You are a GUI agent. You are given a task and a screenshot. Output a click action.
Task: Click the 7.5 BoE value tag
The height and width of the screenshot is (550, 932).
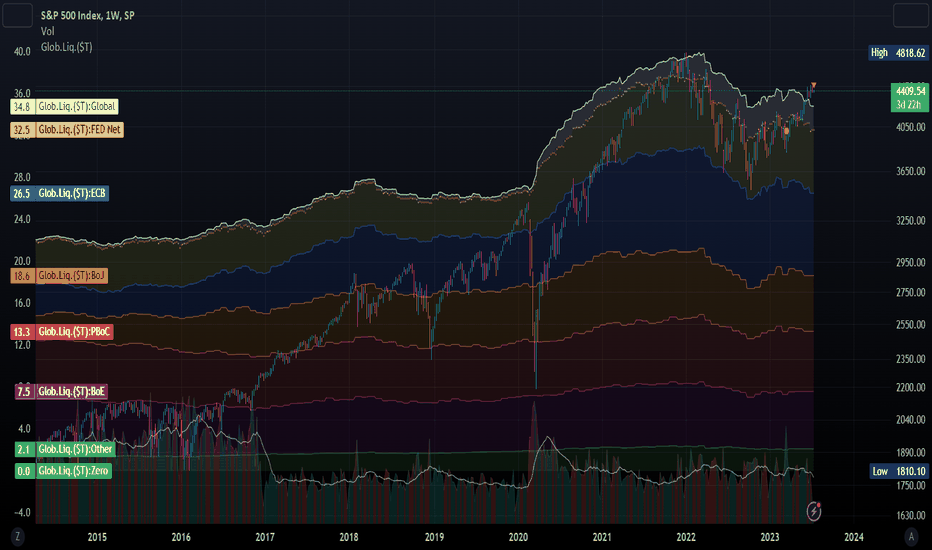coord(24,391)
